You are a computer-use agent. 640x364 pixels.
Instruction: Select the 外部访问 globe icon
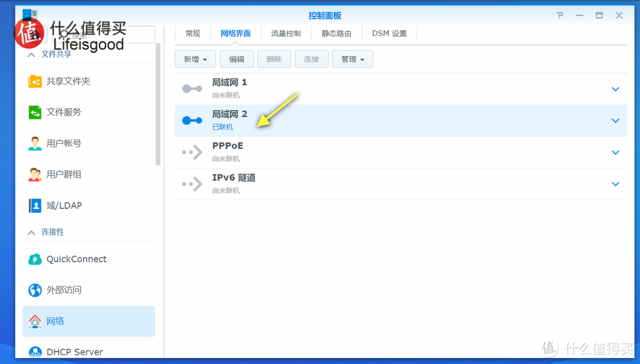(x=35, y=290)
